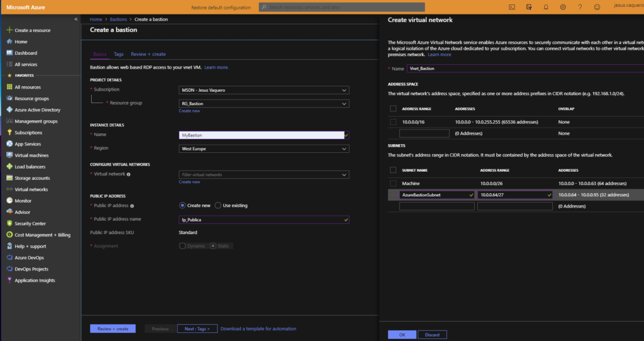The width and height of the screenshot is (644, 341).
Task: Open Cost Management + Billing icon
Action: (x=9, y=235)
